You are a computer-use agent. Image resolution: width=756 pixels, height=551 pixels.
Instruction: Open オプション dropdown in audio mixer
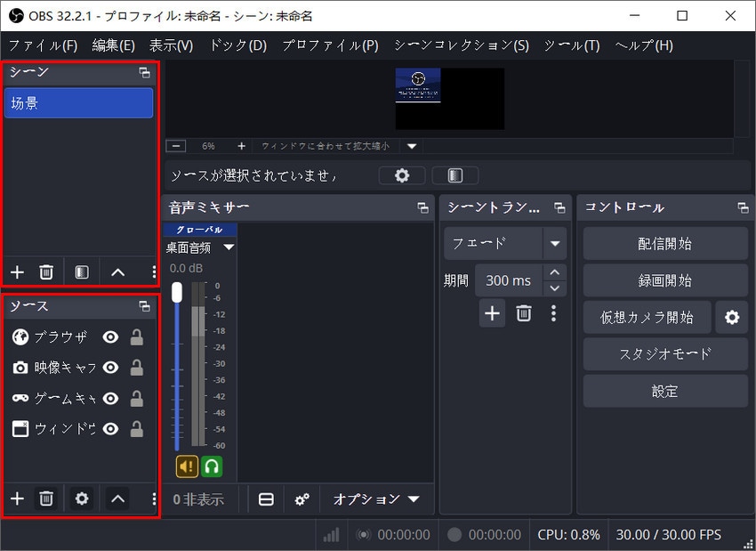coord(376,498)
